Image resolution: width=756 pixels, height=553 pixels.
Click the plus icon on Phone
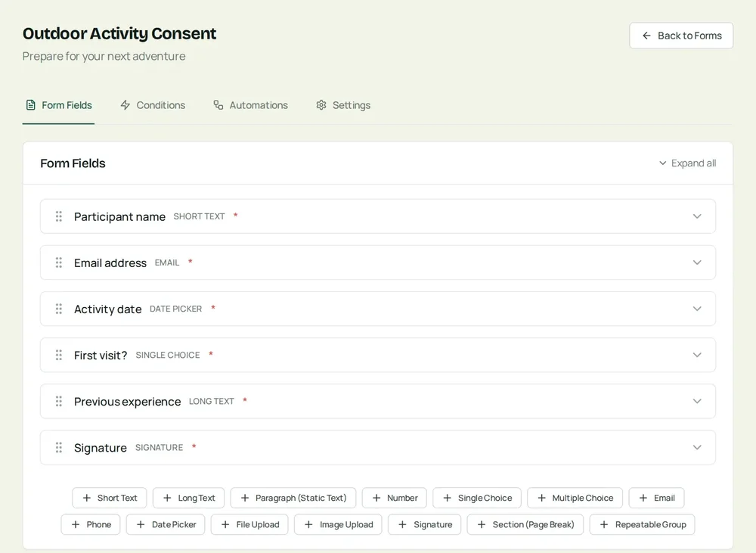(76, 524)
